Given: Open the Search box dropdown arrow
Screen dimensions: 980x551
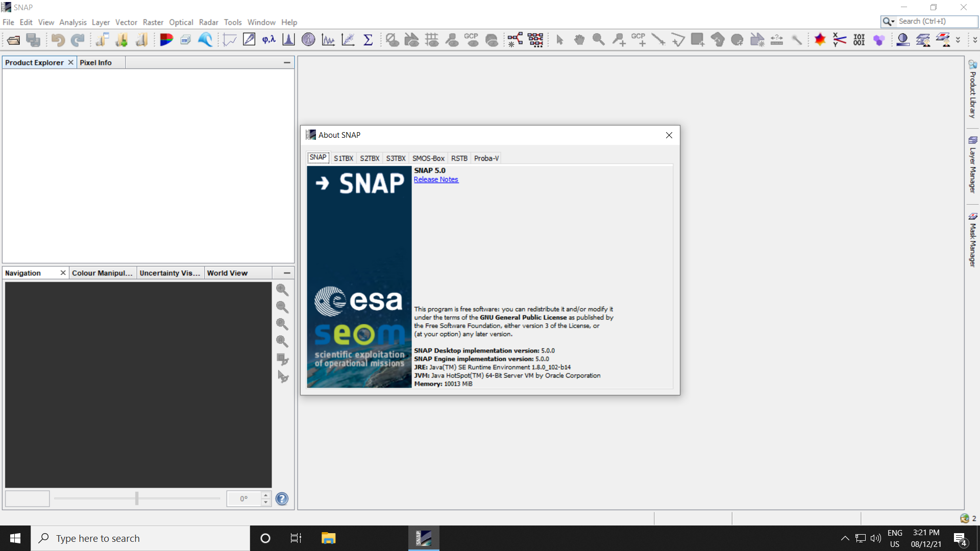Looking at the screenshot, I should (889, 21).
